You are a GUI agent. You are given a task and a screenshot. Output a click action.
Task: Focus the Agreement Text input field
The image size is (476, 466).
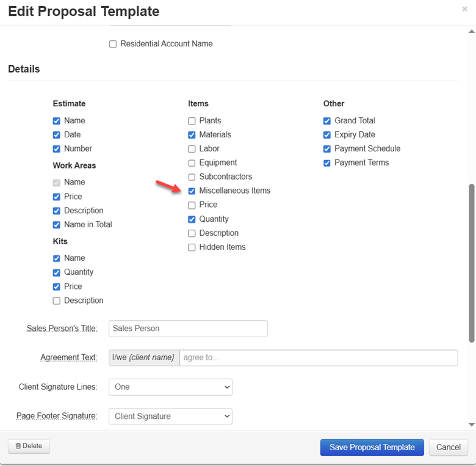pos(318,358)
